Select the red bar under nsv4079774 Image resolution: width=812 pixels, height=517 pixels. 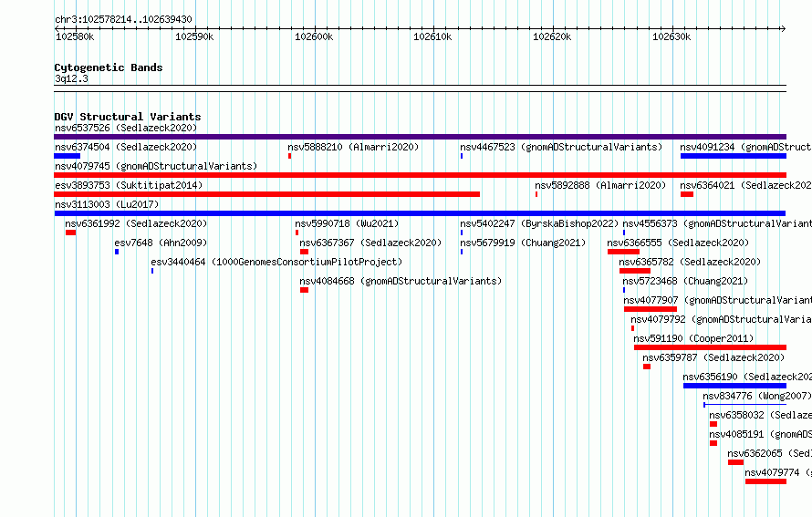(765, 481)
